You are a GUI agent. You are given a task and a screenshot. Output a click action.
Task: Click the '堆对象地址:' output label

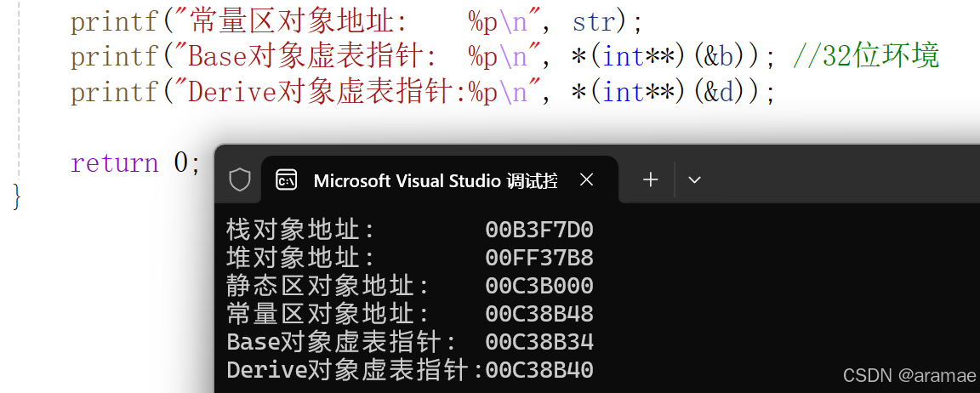pos(300,258)
